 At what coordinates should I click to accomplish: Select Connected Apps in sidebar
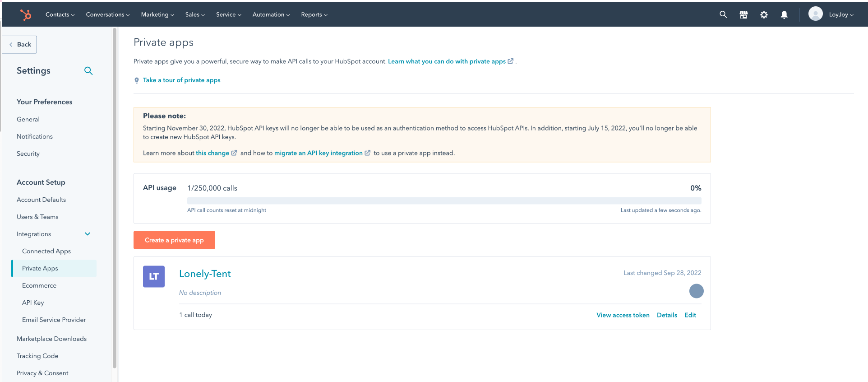(x=46, y=251)
